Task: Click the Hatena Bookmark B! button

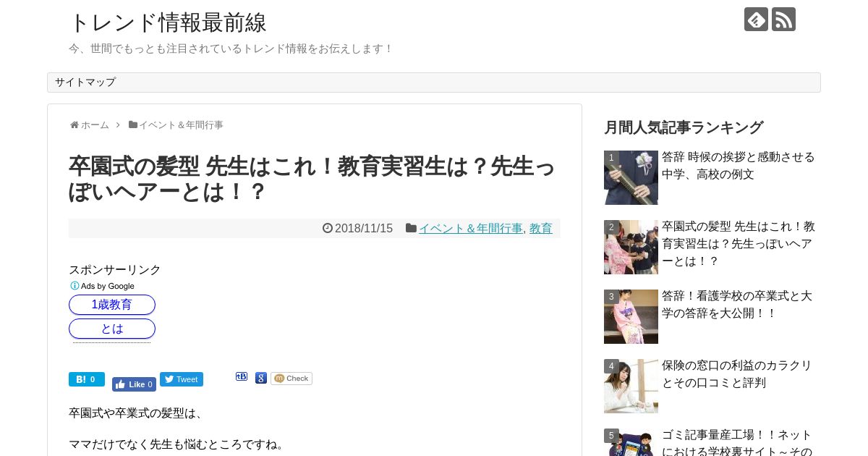Action: [87, 379]
